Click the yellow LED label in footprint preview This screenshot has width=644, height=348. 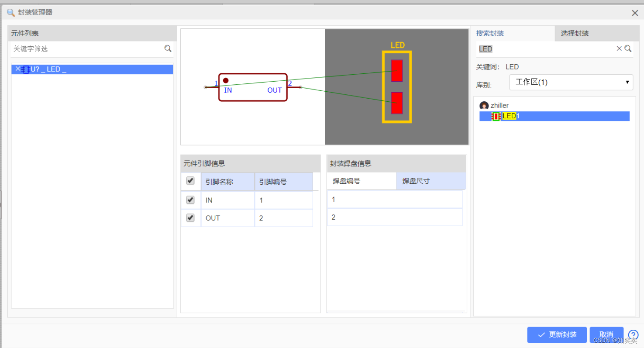[397, 45]
